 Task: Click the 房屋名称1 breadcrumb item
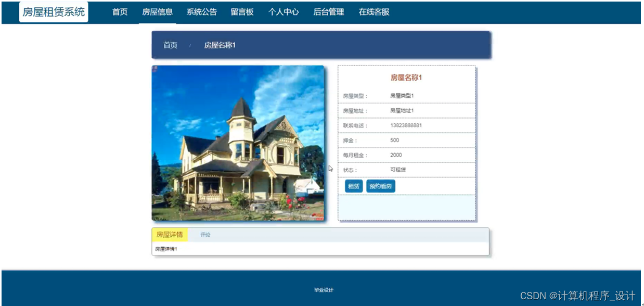coord(220,45)
